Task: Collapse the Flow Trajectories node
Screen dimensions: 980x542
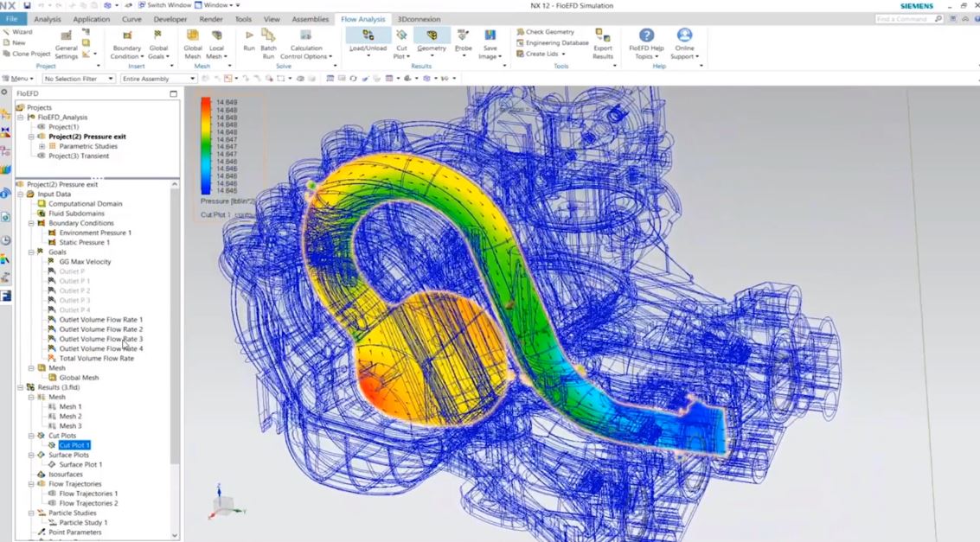Action: tap(31, 484)
